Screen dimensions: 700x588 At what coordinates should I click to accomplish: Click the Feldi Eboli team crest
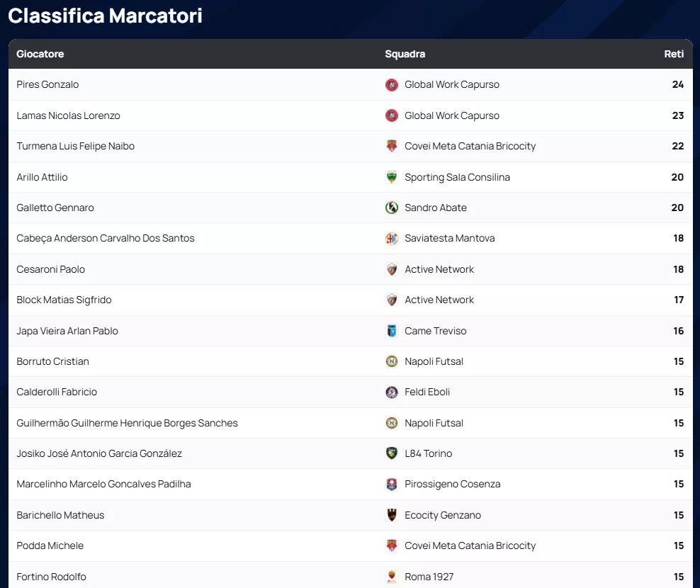(x=392, y=392)
